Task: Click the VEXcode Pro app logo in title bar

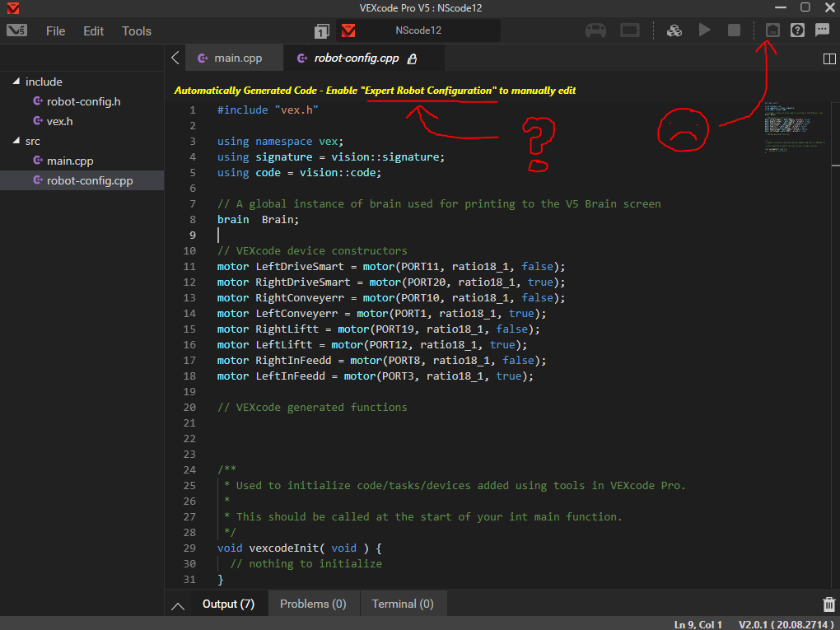Action: [x=13, y=8]
